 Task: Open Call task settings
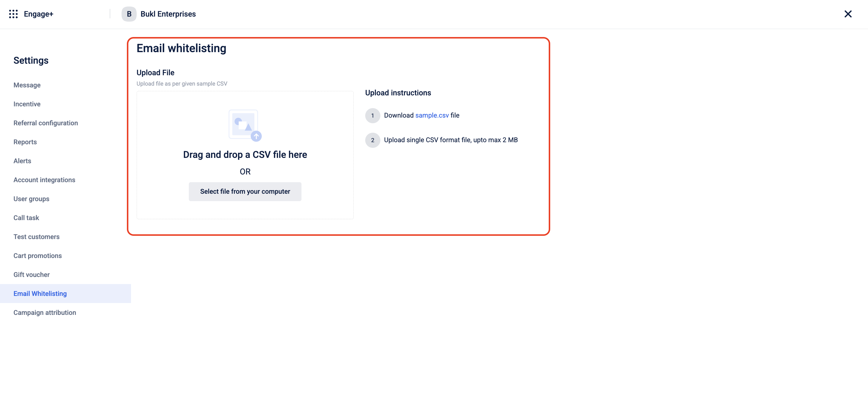26,218
